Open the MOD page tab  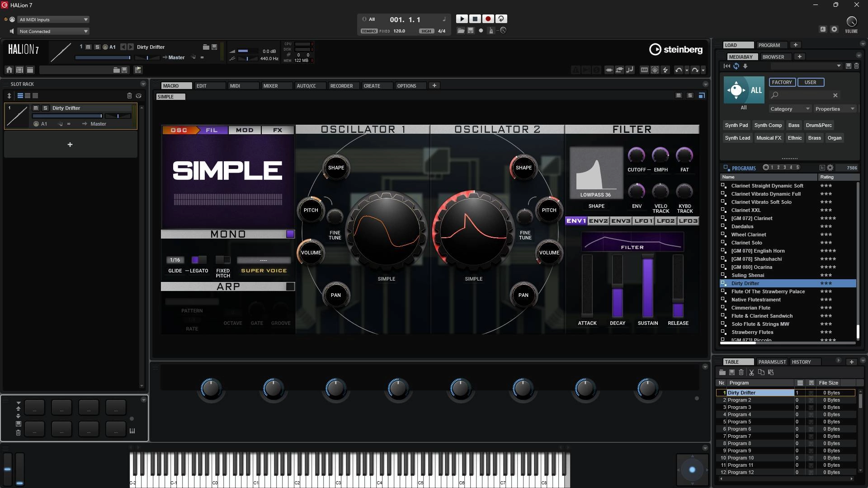click(x=245, y=130)
